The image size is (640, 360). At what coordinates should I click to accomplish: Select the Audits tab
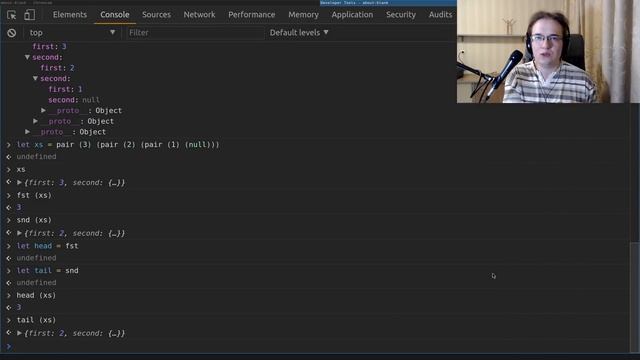point(440,15)
